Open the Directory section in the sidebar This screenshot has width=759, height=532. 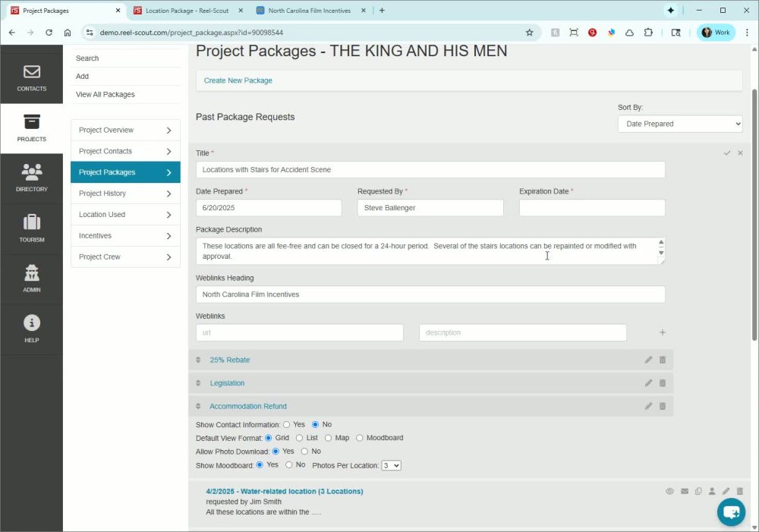[x=31, y=178]
